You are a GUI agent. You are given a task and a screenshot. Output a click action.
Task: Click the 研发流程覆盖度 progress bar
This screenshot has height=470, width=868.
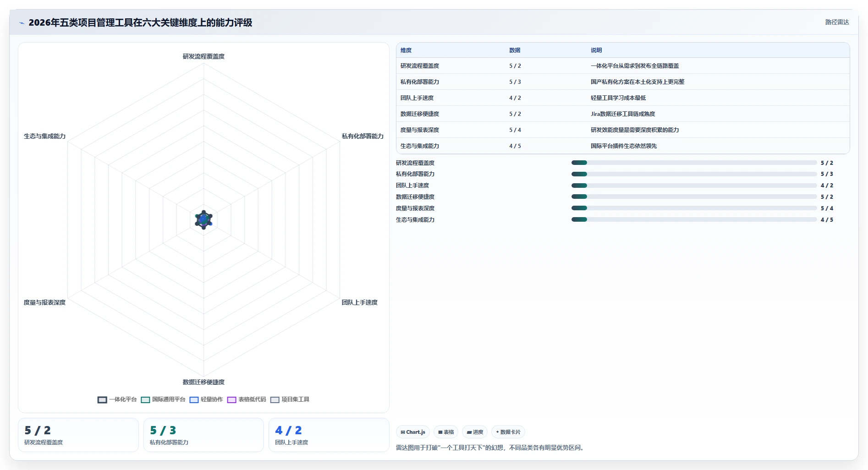point(694,163)
